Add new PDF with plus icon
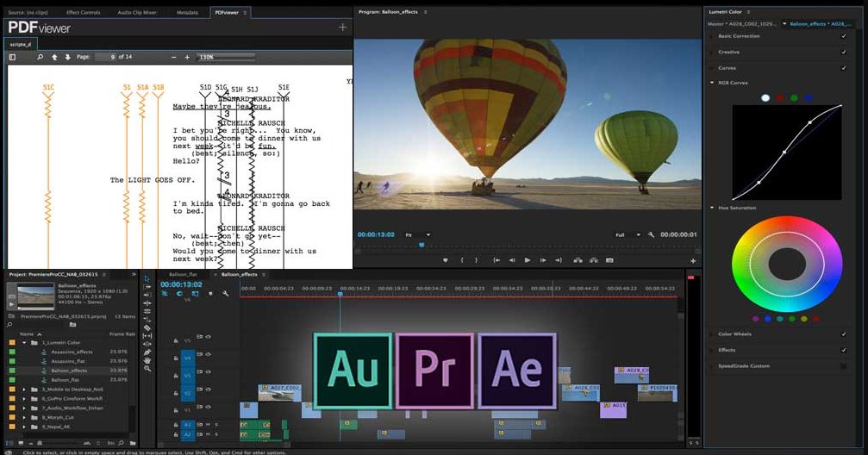The width and height of the screenshot is (868, 455). point(343,27)
